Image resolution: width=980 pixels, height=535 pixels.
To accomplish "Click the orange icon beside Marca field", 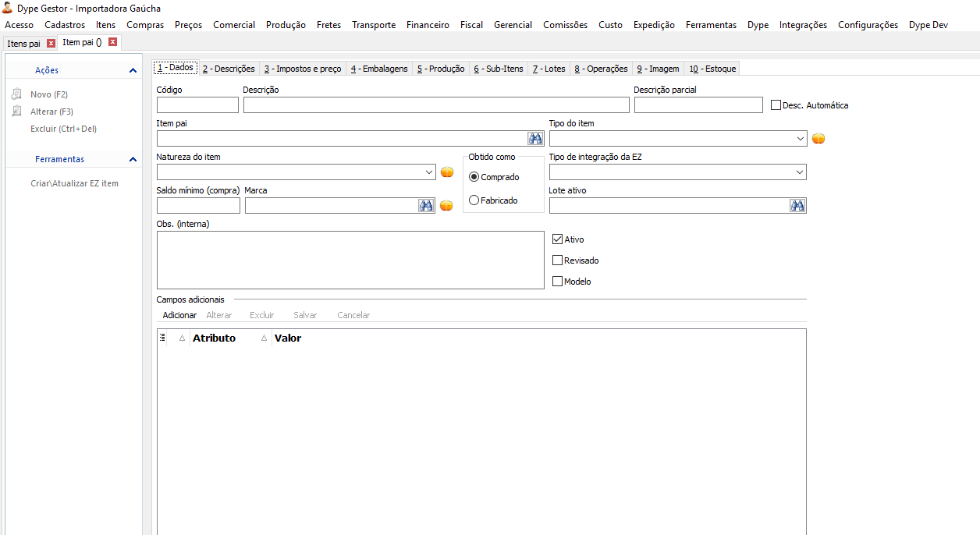I will [x=446, y=206].
